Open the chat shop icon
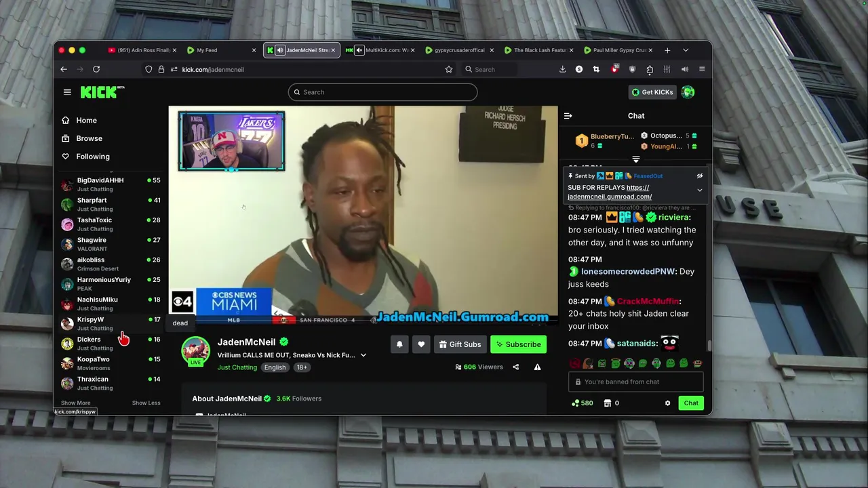 point(608,403)
